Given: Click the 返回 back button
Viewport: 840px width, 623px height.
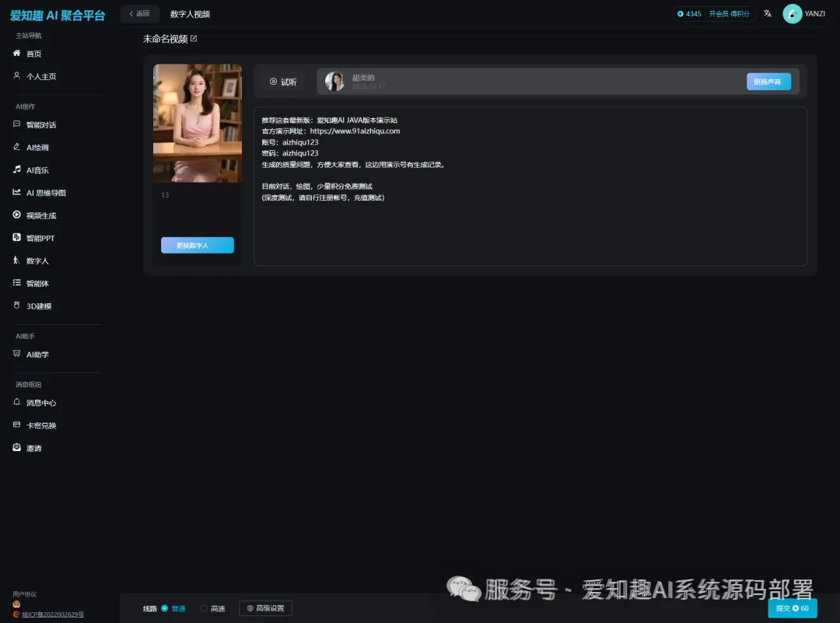Looking at the screenshot, I should pos(139,14).
